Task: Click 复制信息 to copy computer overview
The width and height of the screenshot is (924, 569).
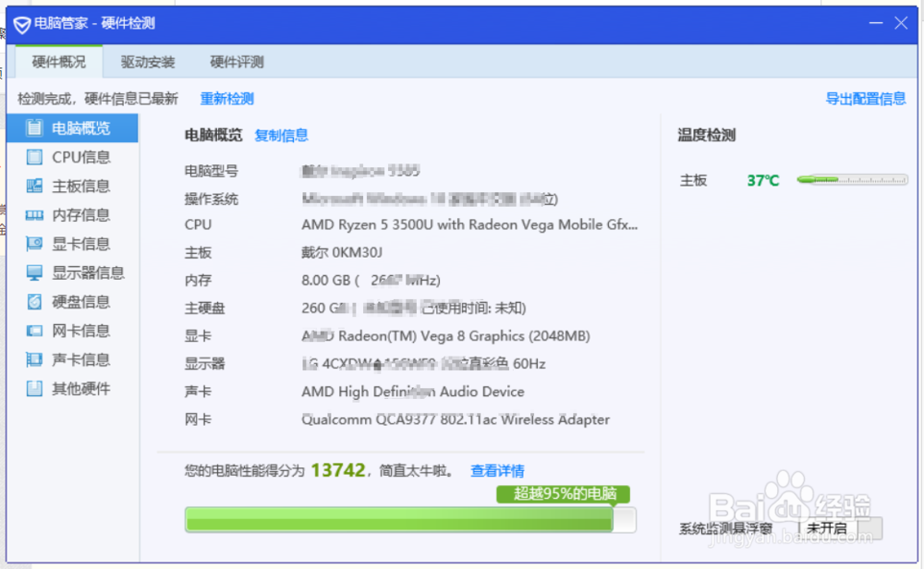Action: 281,135
